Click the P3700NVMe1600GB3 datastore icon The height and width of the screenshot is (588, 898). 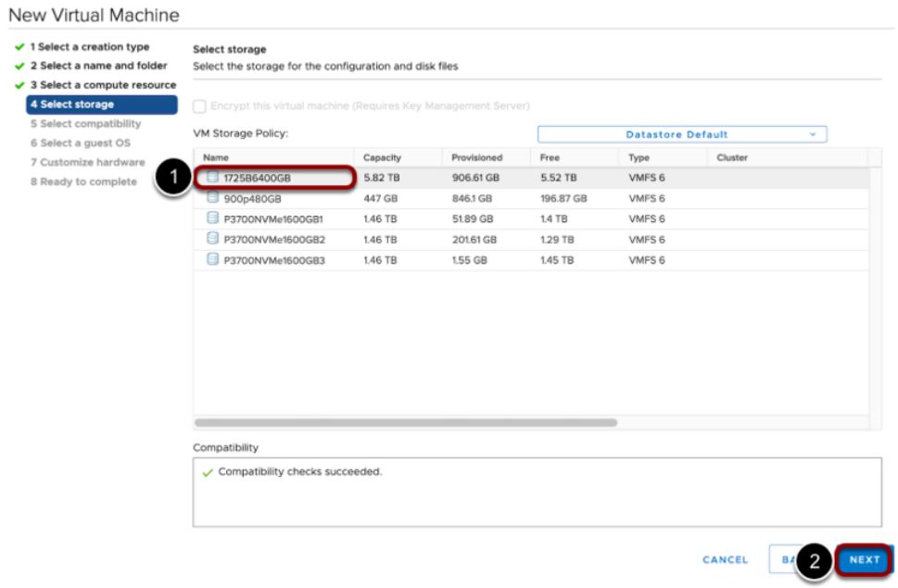[x=212, y=260]
